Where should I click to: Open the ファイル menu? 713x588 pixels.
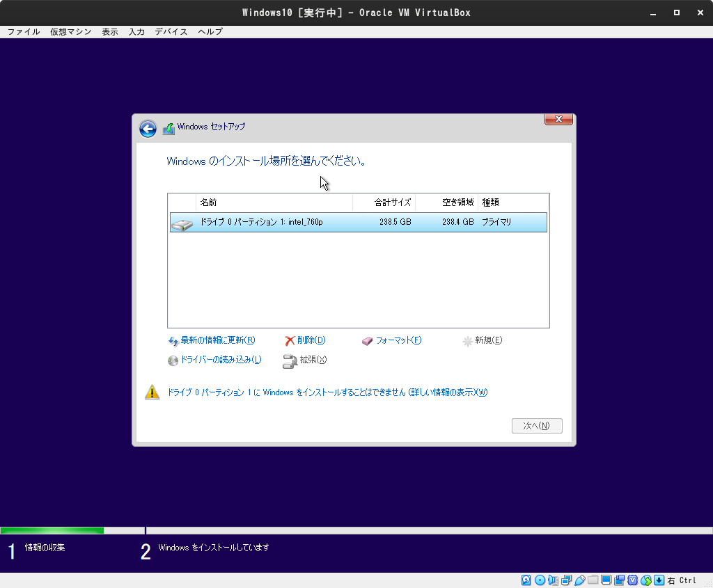[24, 32]
